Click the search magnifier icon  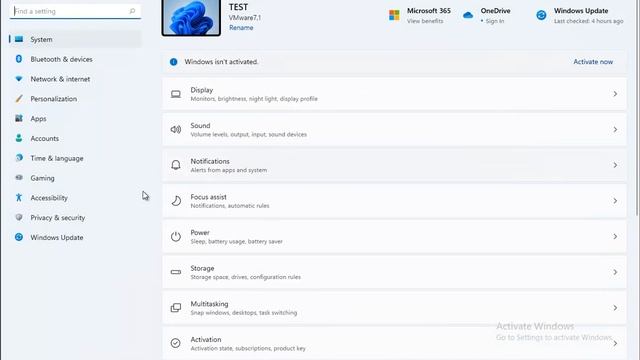point(132,11)
